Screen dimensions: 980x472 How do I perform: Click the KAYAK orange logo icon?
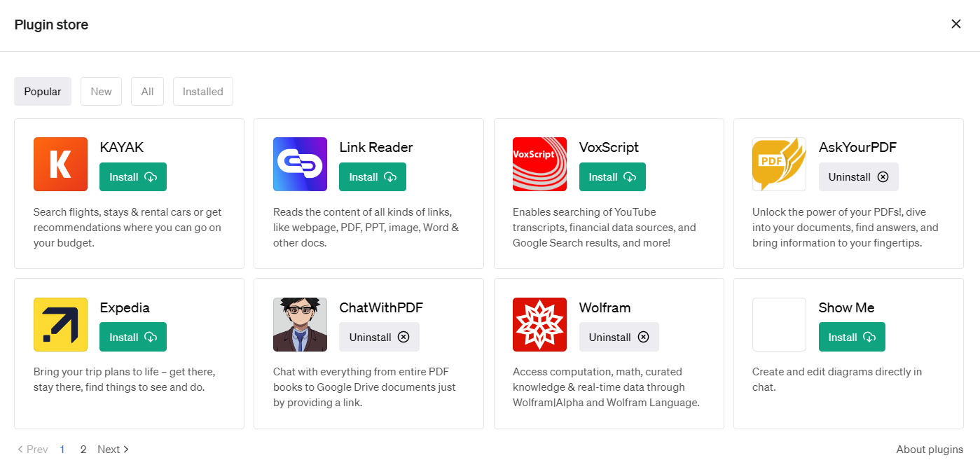(60, 164)
